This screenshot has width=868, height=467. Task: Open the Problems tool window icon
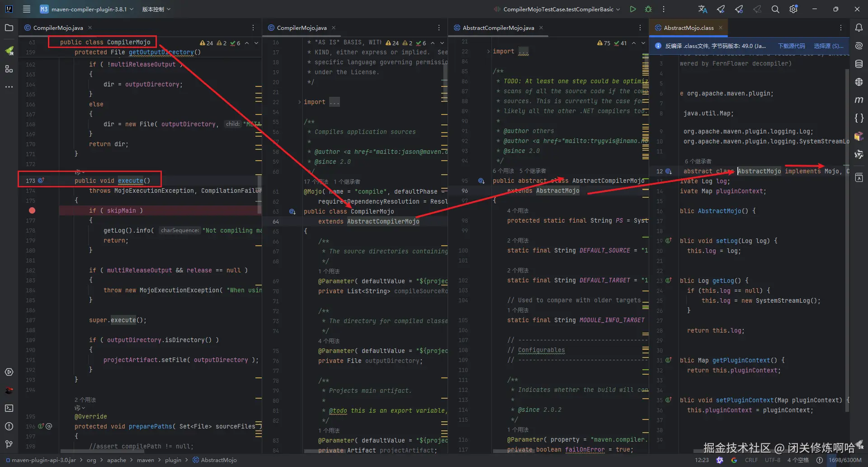(x=9, y=426)
